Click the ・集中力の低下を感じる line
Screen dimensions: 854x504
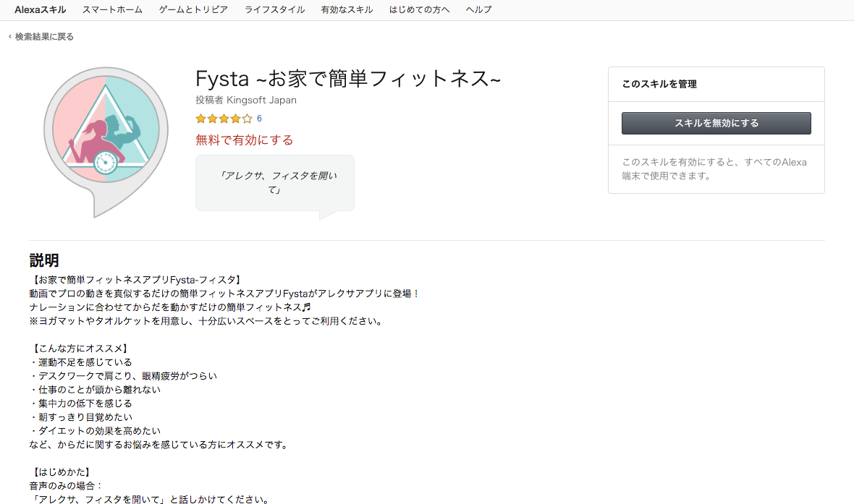click(80, 403)
